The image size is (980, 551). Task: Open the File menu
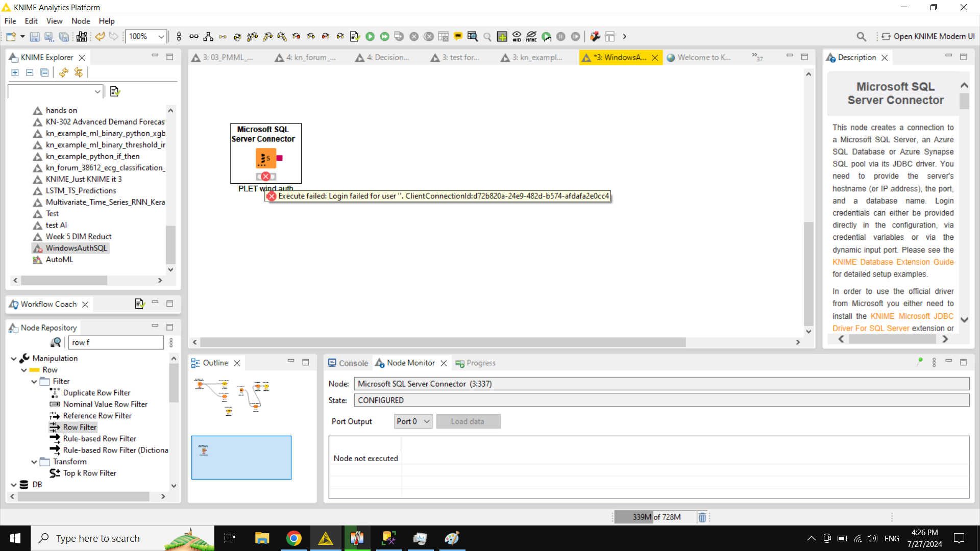coord(10,21)
